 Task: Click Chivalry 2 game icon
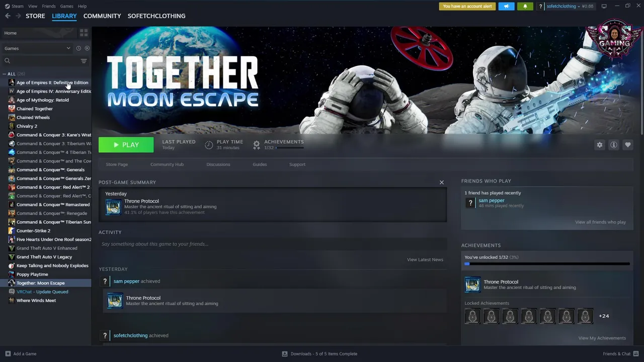[12, 126]
